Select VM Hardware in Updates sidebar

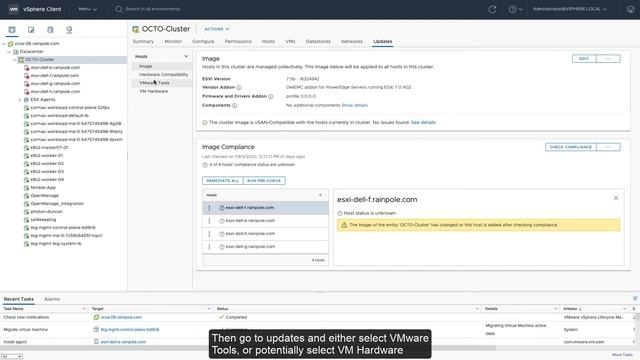(153, 91)
